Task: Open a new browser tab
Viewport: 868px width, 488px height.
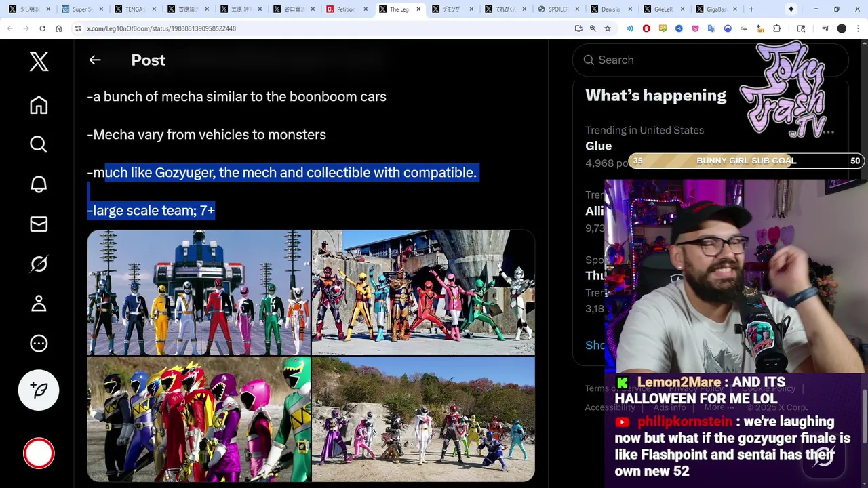Action: click(751, 9)
